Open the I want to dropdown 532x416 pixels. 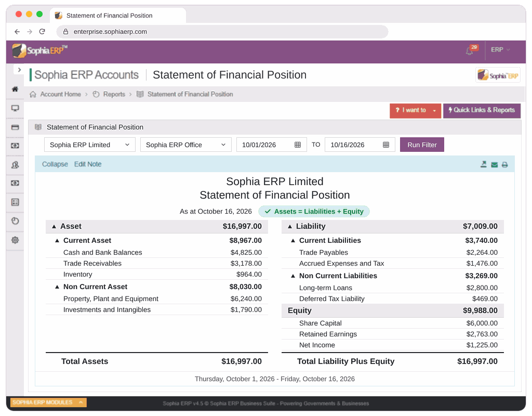(415, 110)
